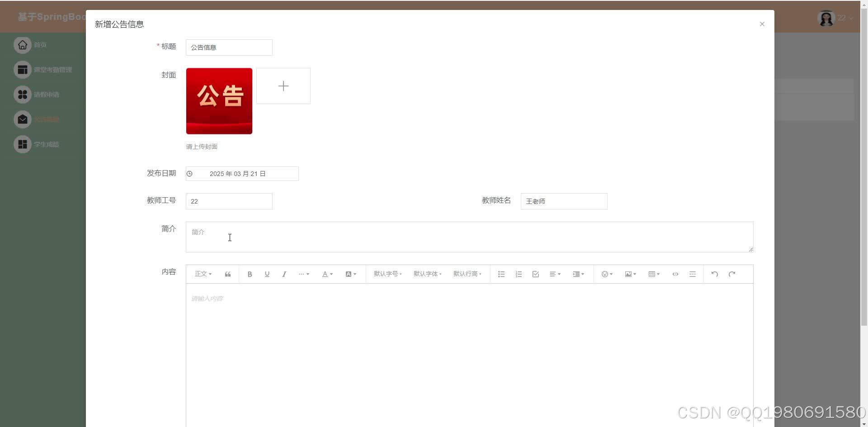Open the 请假申请 sidebar menu
This screenshot has height=427, width=868.
click(46, 95)
